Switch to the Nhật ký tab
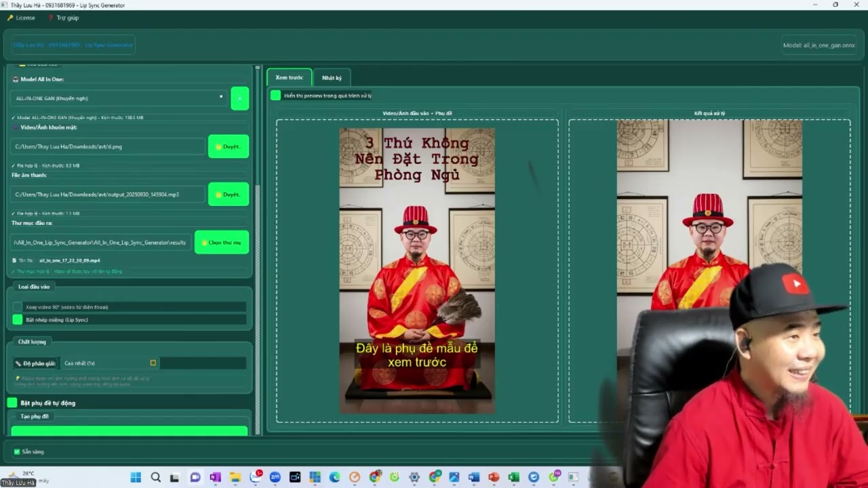Viewport: 868px width, 488px height. 332,78
